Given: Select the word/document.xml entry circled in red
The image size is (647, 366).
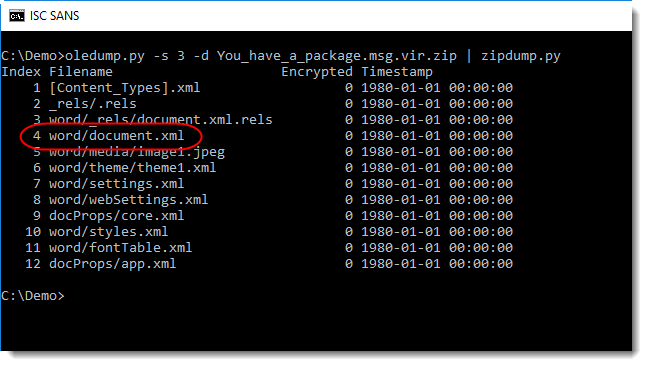Looking at the screenshot, I should (x=116, y=136).
